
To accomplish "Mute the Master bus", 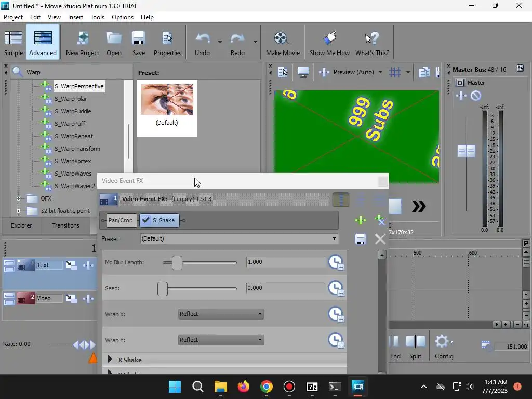I will 476,96.
